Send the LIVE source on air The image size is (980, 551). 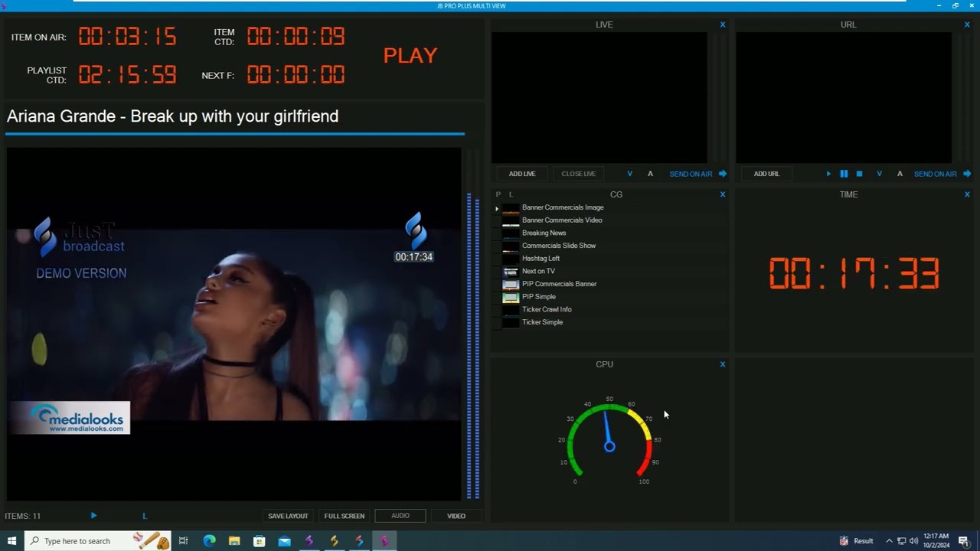[x=697, y=174]
